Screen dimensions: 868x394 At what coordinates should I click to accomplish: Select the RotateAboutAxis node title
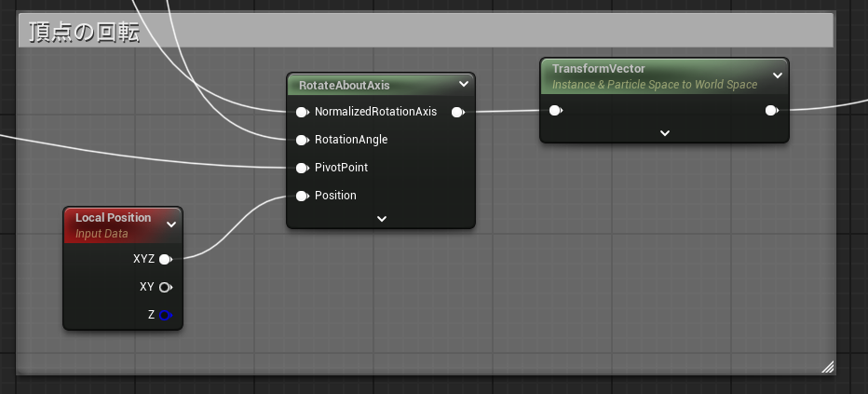pyautogui.click(x=345, y=85)
